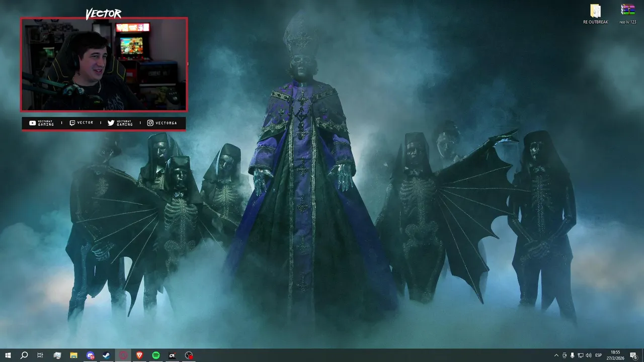Screen dimensions: 644x362
Task: Click the Meet Now tray icon
Action: (565, 355)
